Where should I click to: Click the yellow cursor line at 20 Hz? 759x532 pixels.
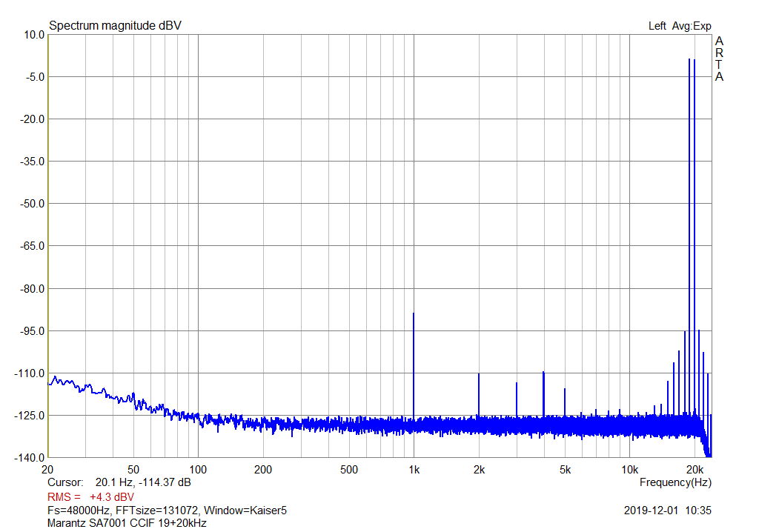click(48, 246)
